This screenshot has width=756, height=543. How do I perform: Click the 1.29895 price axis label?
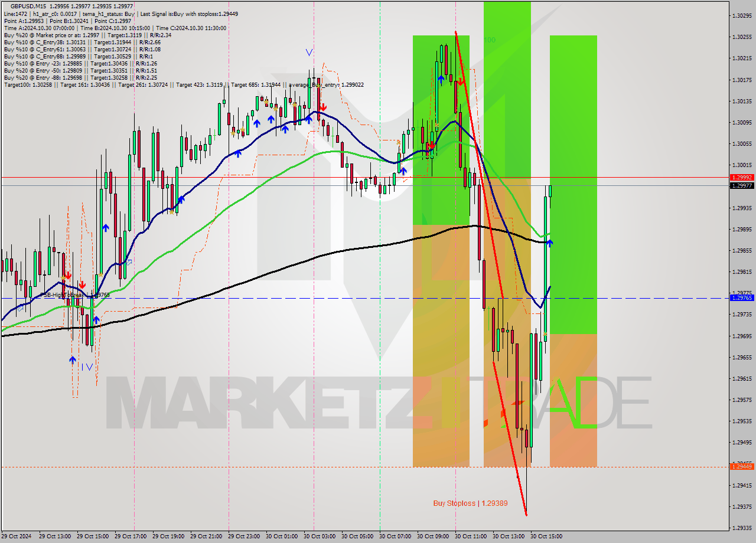[x=742, y=229]
